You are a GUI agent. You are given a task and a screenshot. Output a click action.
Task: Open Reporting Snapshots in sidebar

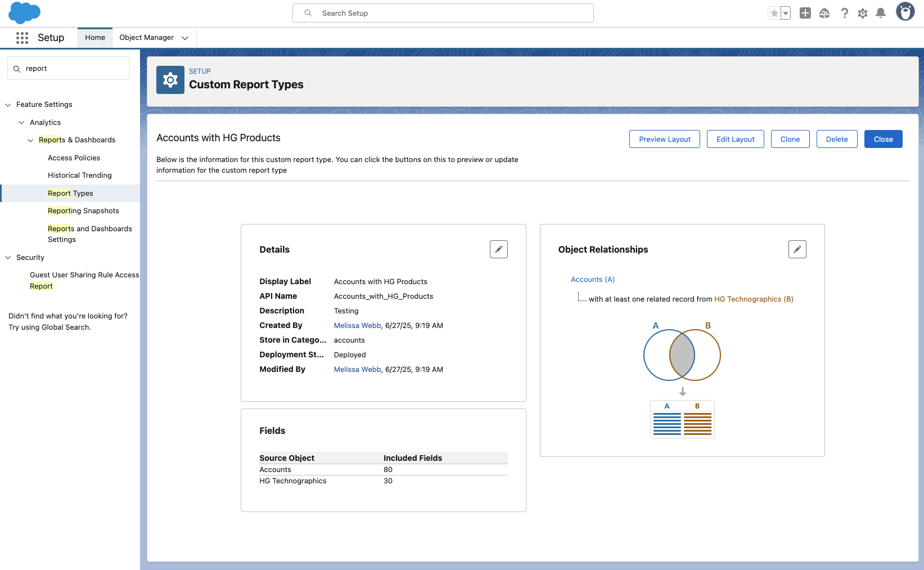point(83,211)
